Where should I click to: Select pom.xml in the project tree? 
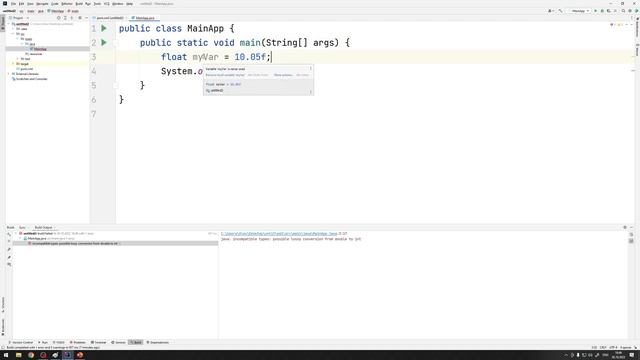click(27, 69)
